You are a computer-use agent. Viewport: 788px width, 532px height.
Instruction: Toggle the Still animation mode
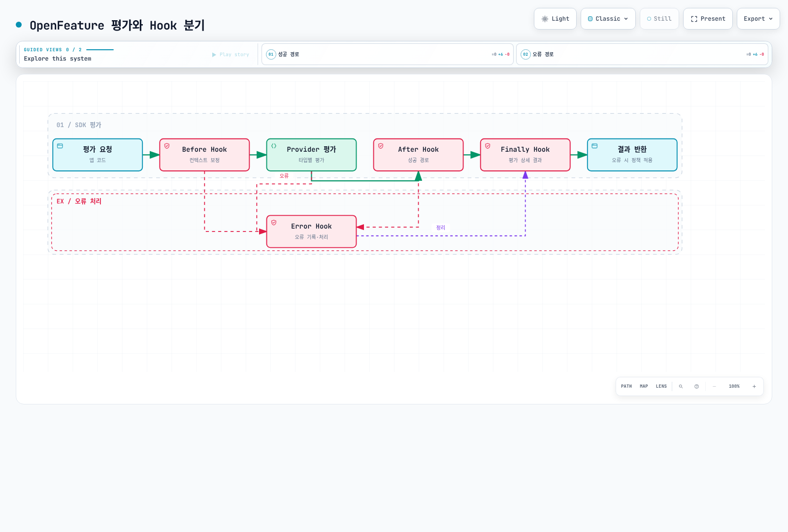click(659, 19)
